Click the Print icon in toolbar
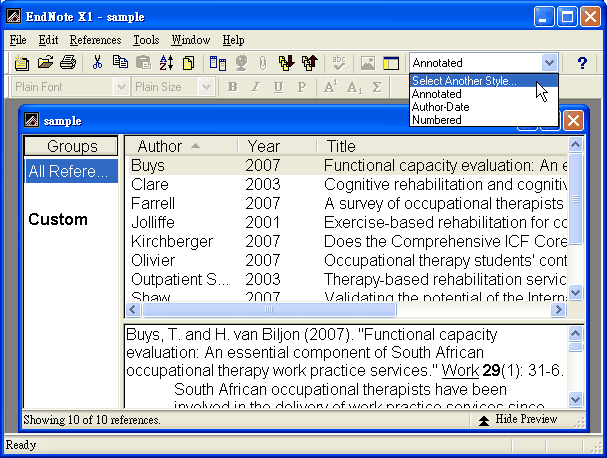This screenshot has width=607, height=458. (68, 62)
